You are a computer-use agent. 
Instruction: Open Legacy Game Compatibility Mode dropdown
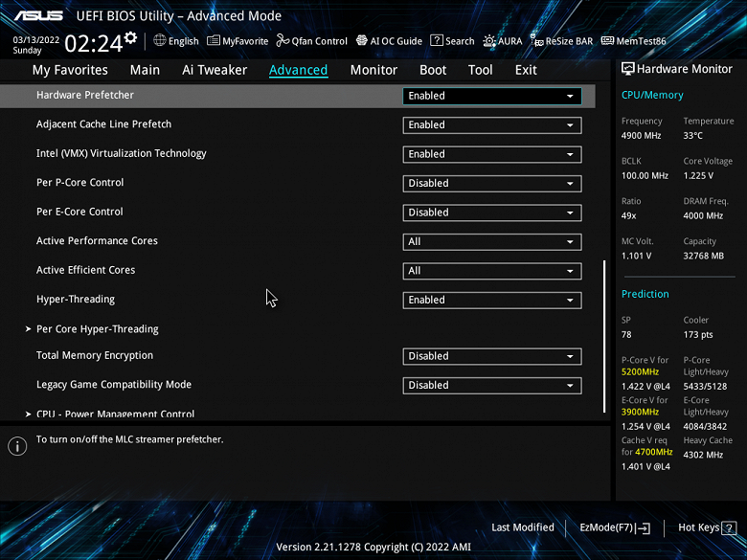[x=492, y=385]
